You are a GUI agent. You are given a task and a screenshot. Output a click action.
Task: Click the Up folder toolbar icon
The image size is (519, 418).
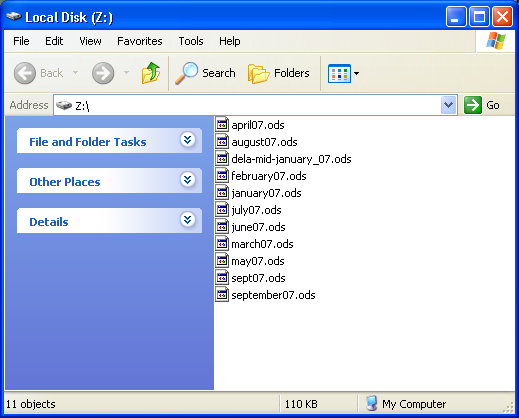[x=151, y=73]
